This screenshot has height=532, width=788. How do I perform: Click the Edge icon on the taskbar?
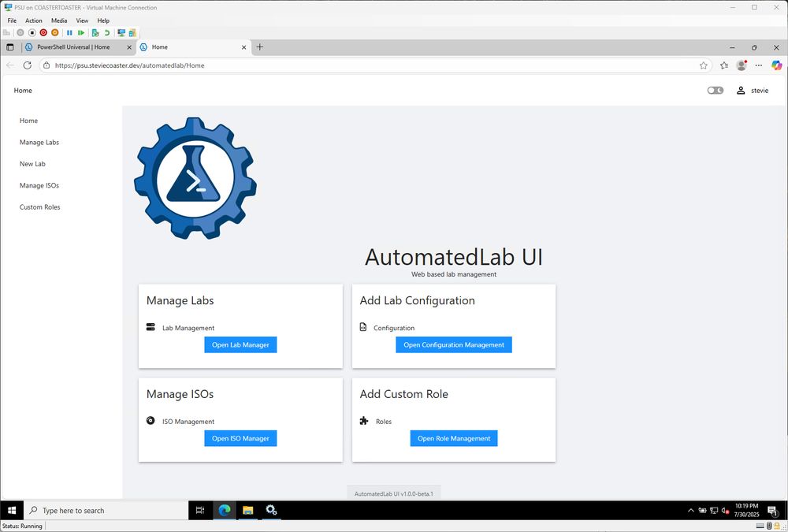224,511
